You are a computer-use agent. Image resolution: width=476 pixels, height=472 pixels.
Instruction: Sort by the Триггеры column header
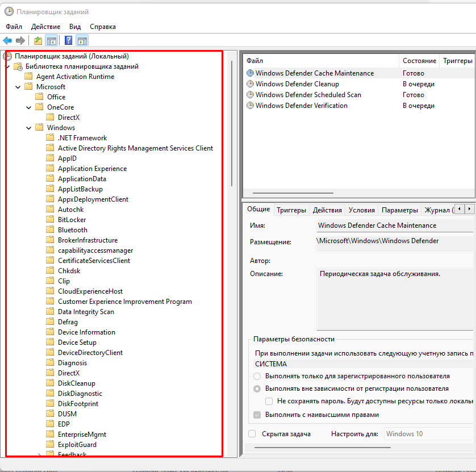pyautogui.click(x=457, y=61)
